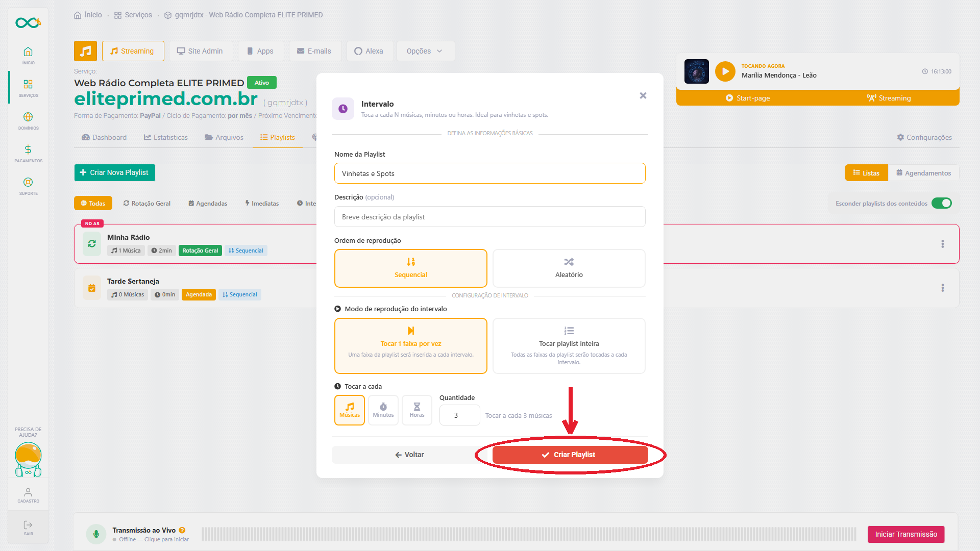Filter playlists by Todas
This screenshot has height=551, width=980.
[x=93, y=203]
